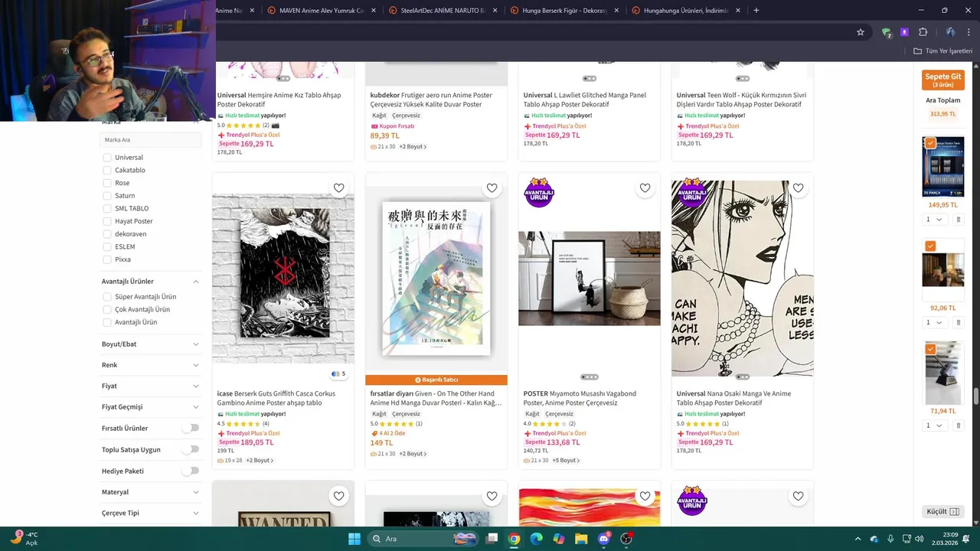The image size is (980, 551).
Task: Switch to SteelArtDec ANİME NARUTO tab
Action: click(x=443, y=11)
